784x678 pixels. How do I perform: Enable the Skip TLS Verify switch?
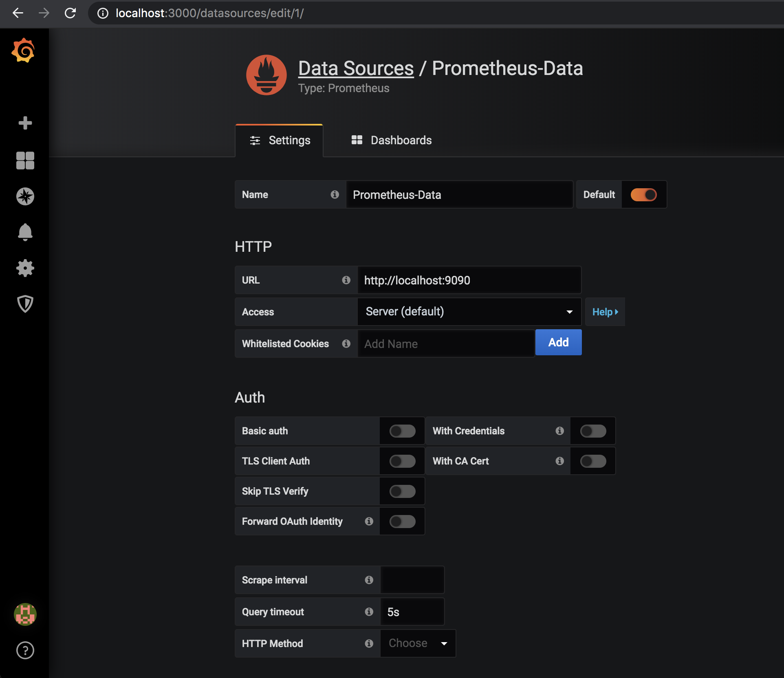[403, 491]
